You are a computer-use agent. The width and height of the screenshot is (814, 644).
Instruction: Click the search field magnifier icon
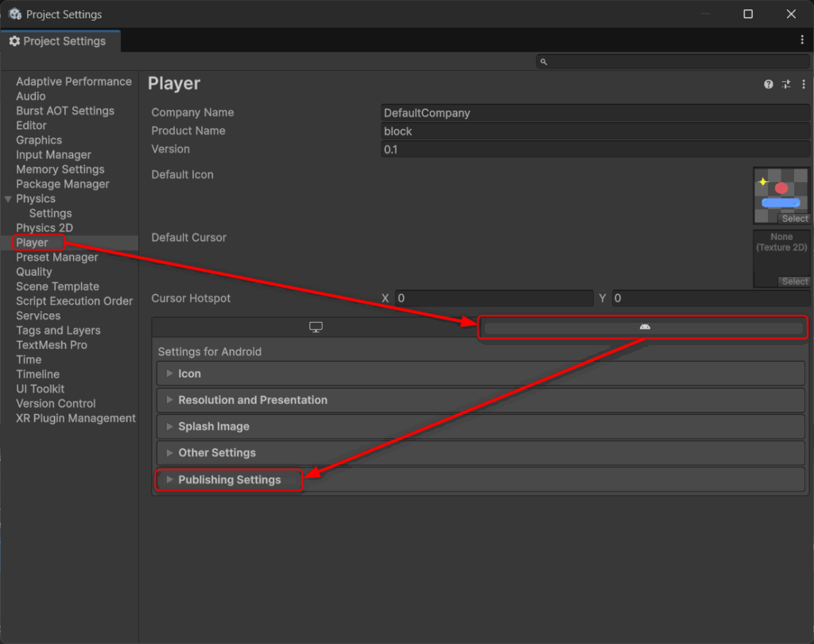[544, 62]
